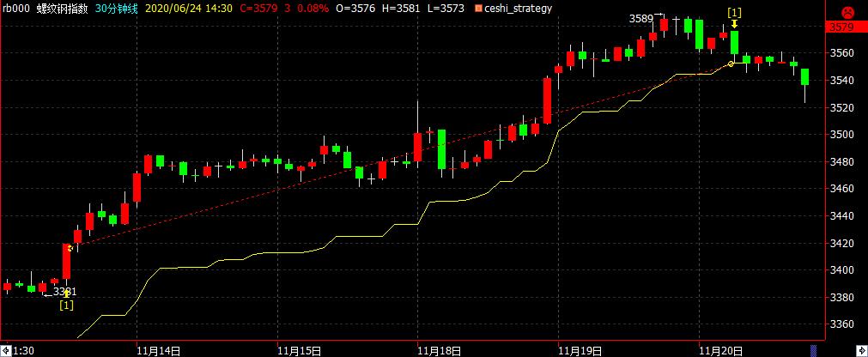Click the red 3579 current price tag
The height and width of the screenshot is (357, 868).
(x=845, y=27)
